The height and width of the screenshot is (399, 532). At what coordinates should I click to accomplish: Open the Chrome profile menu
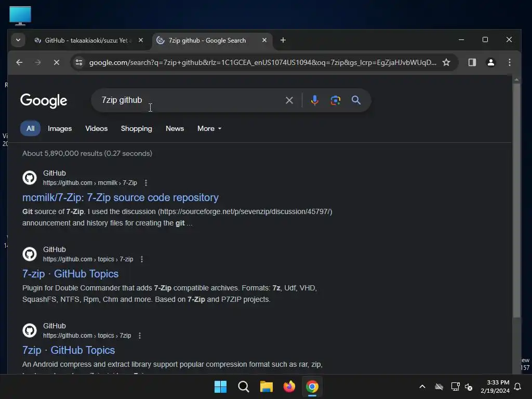(x=490, y=62)
